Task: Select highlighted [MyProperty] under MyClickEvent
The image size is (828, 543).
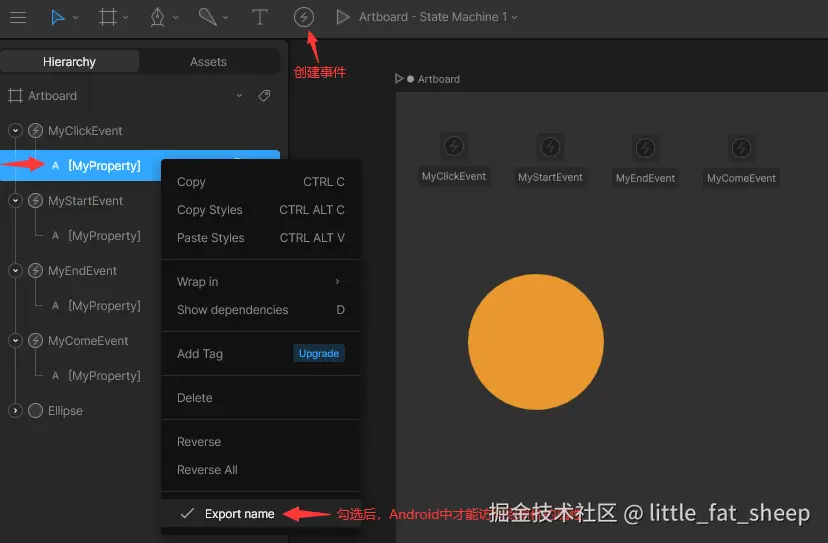Action: tap(105, 166)
